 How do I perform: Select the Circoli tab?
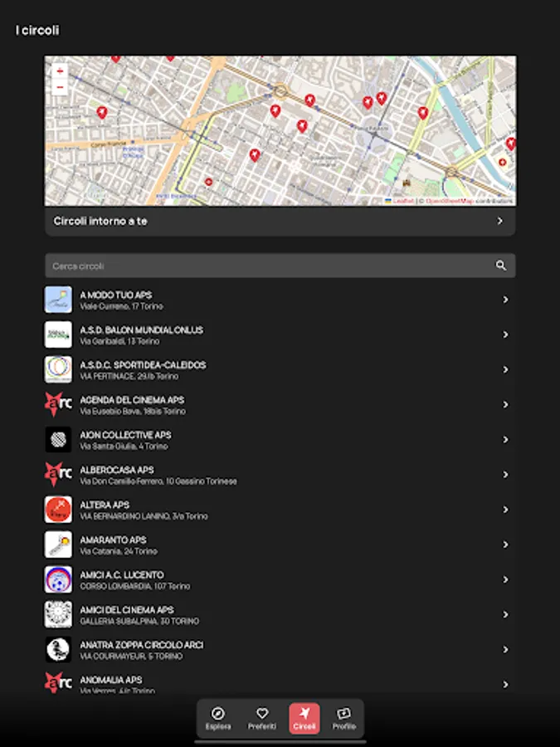304,719
